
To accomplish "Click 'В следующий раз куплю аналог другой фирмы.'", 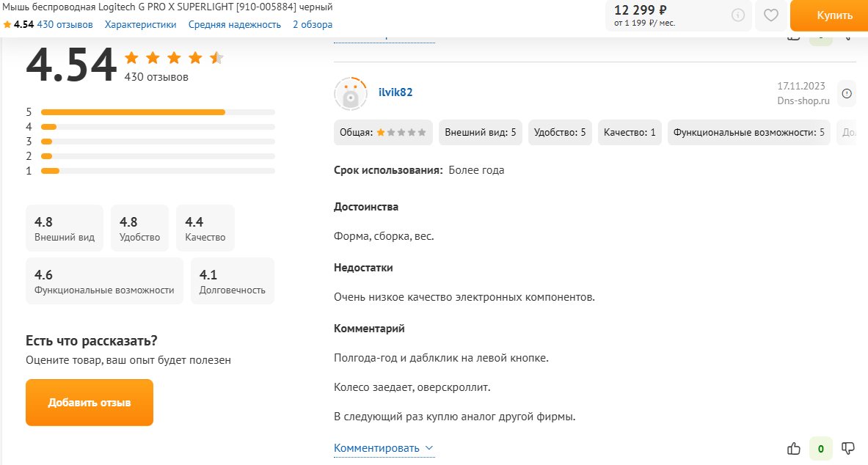I will point(454,417).
